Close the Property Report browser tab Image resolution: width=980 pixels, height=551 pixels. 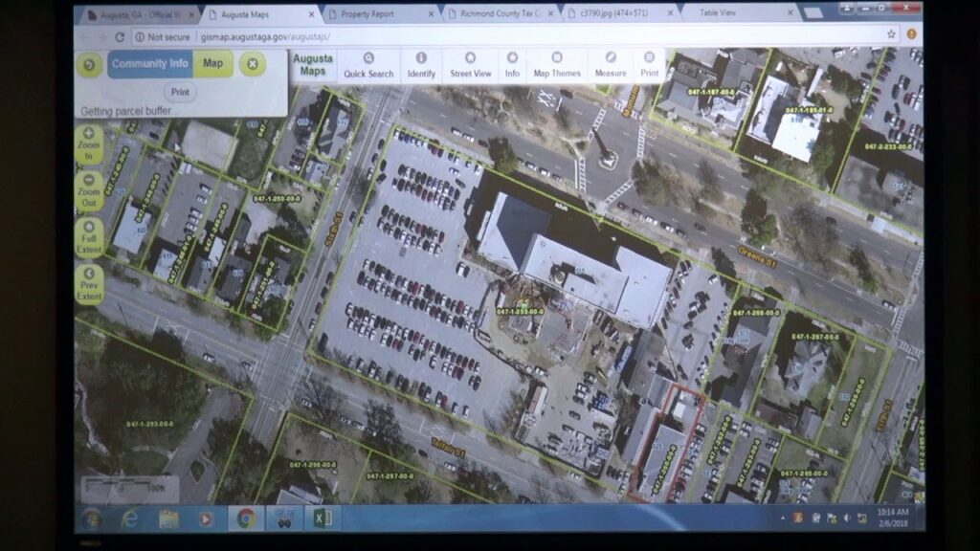coord(431,13)
